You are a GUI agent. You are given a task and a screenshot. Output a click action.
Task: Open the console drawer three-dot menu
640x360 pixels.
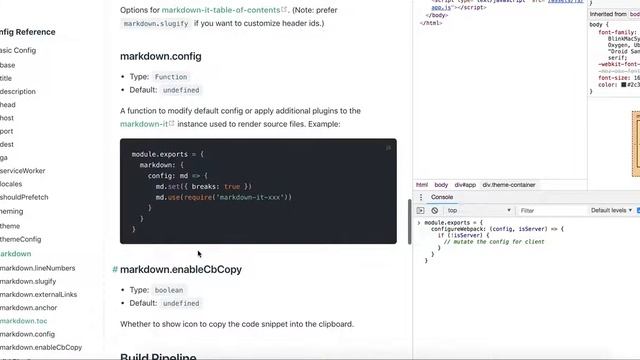pos(421,197)
